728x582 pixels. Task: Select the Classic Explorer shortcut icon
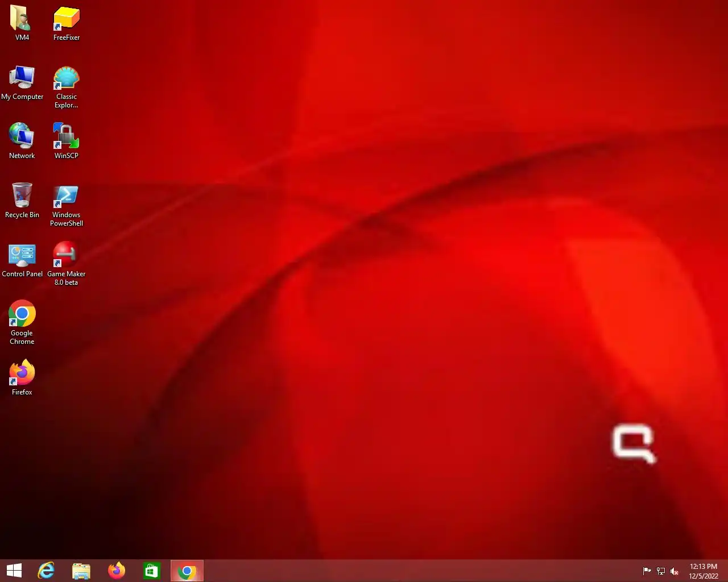(67, 87)
